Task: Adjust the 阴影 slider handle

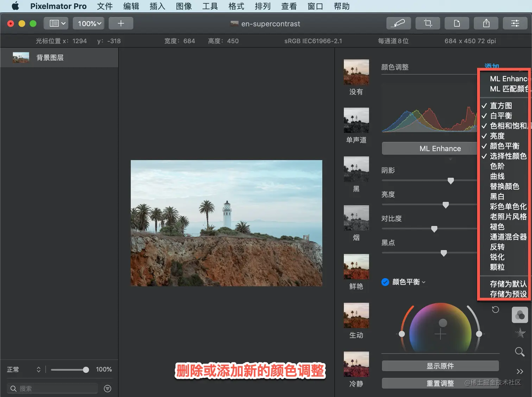Action: [x=450, y=181]
